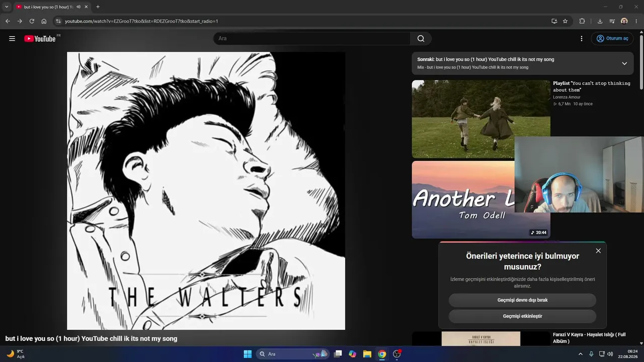Open Chrome downloads
This screenshot has height=362, width=644.
click(600, 21)
